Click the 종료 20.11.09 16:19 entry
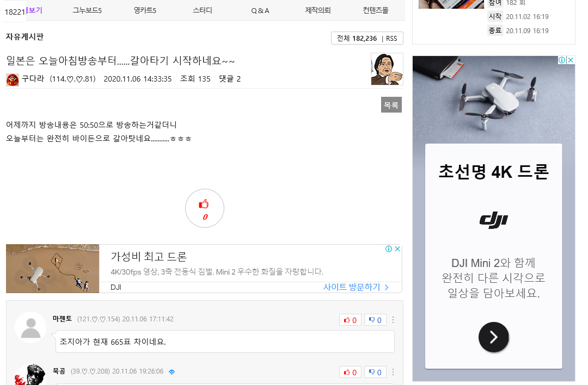This screenshot has width=588, height=385. [x=518, y=30]
